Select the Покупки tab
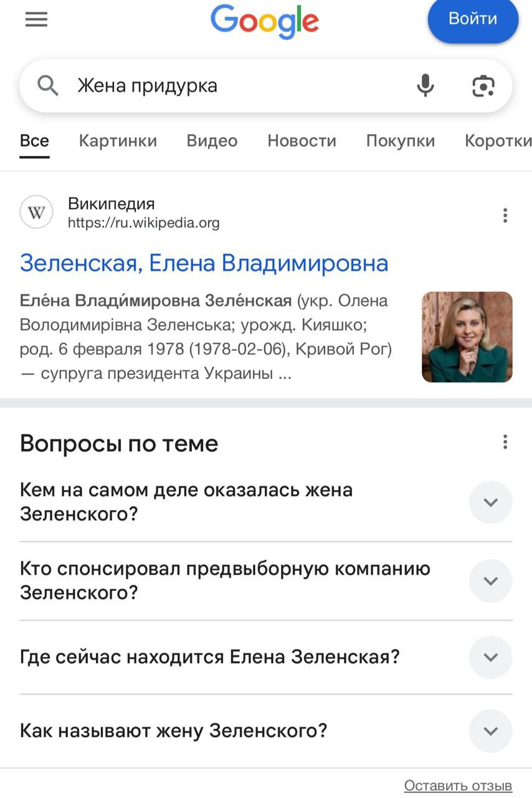Viewport: 532px width, 798px height. (x=400, y=141)
